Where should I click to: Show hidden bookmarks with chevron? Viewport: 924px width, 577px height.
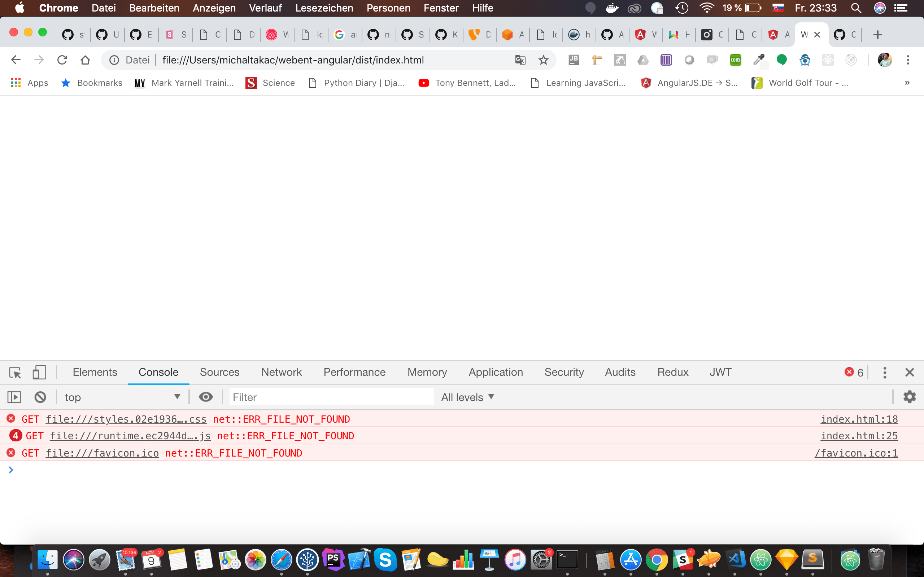(x=907, y=83)
